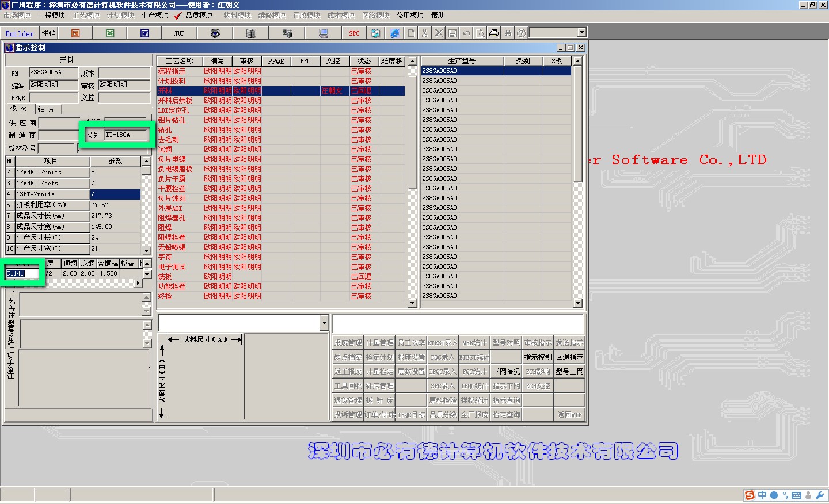
Task: Click the eye icon in the toolbar
Action: click(x=215, y=33)
